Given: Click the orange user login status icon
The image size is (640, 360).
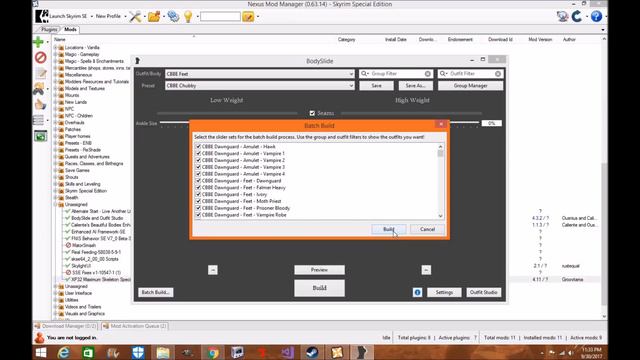Looking at the screenshot, I should (x=39, y=338).
